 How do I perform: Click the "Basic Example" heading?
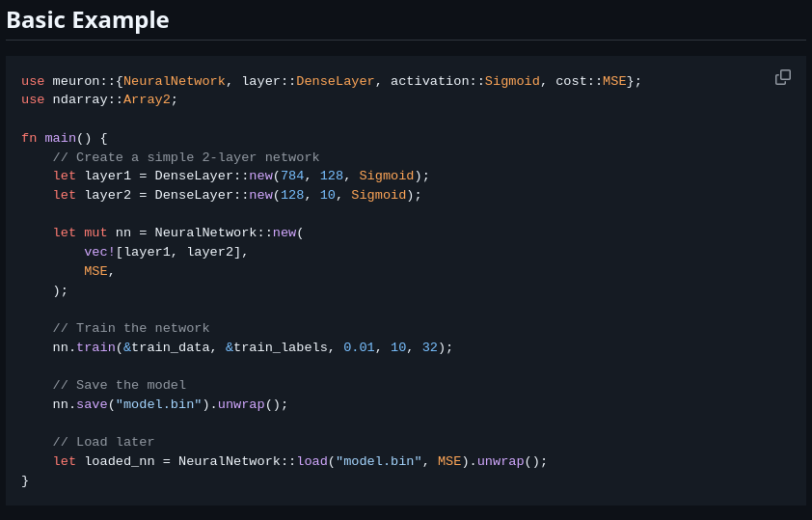pos(88,20)
